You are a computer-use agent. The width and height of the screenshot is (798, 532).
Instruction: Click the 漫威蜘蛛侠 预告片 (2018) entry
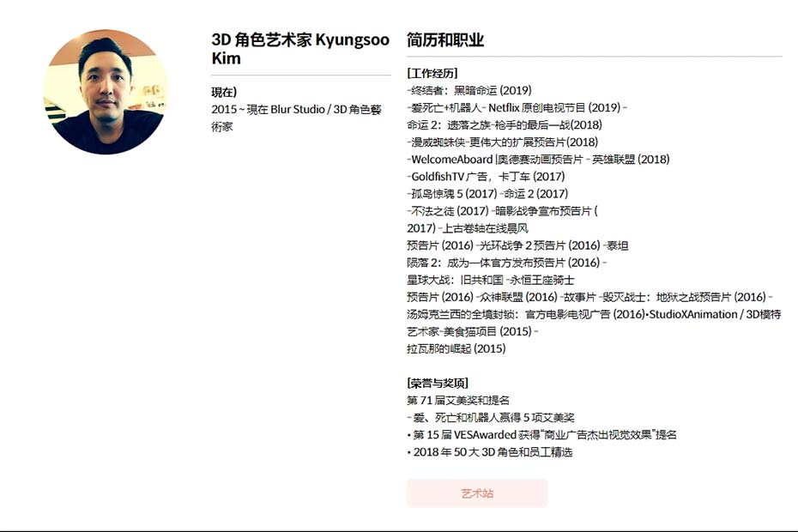502,142
